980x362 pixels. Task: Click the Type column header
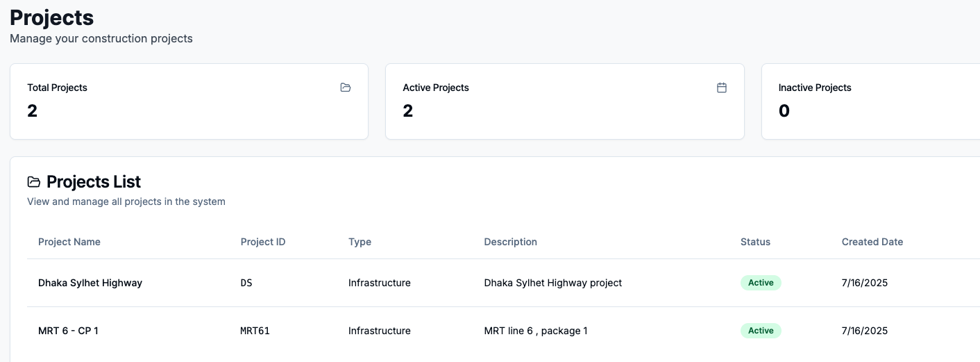point(360,242)
